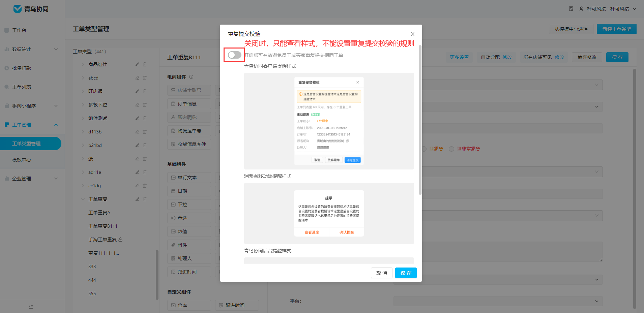Image resolution: width=644 pixels, height=313 pixels.
Task: Edit the 组件测试 pencil icon
Action: coord(137,118)
